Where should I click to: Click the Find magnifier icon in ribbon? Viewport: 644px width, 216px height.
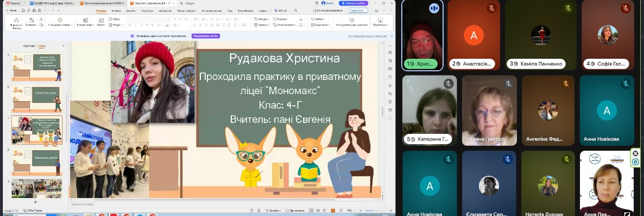(313, 19)
